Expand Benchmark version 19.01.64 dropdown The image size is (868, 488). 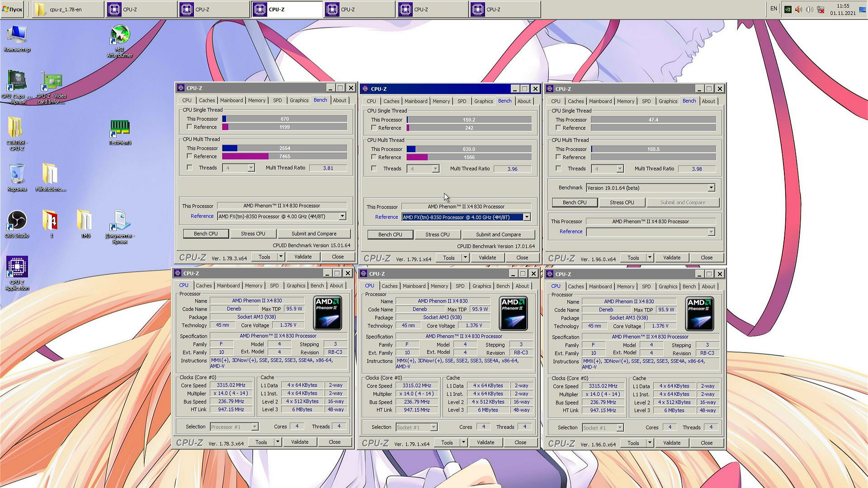pos(711,188)
